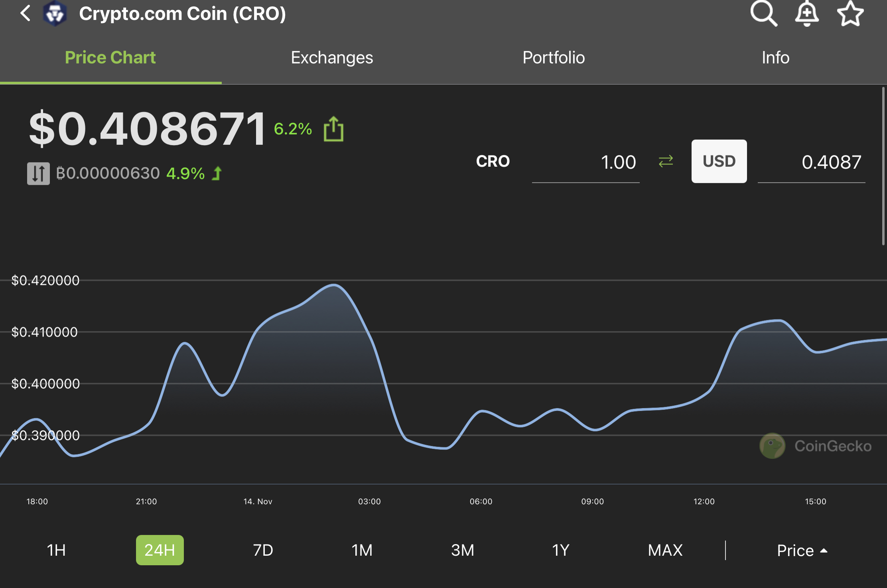This screenshot has width=887, height=588.
Task: Open the Info tab
Action: point(776,58)
